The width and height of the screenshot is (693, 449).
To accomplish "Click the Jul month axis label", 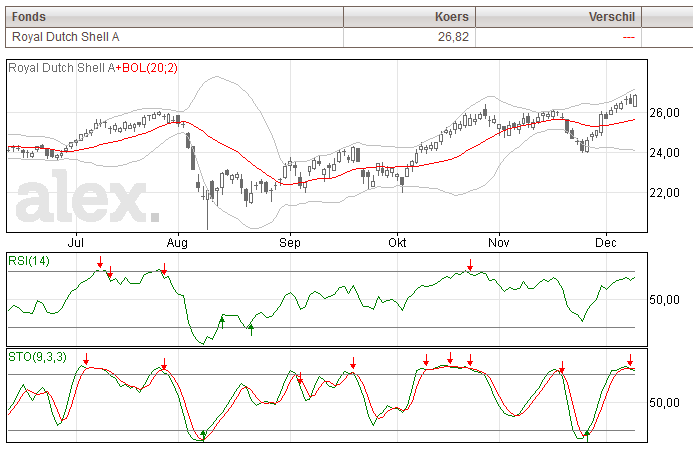I will point(76,243).
